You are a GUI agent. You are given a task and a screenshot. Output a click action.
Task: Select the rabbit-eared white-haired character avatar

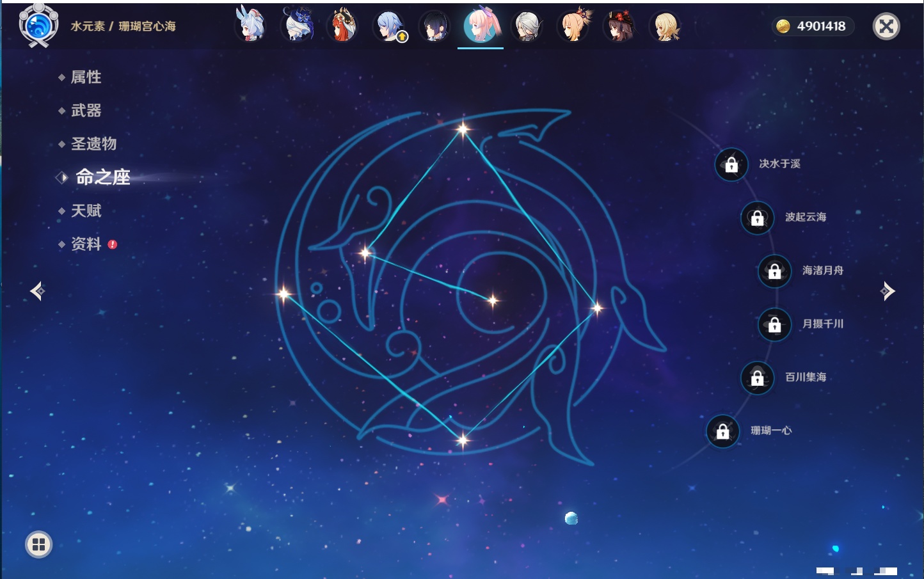tap(251, 26)
